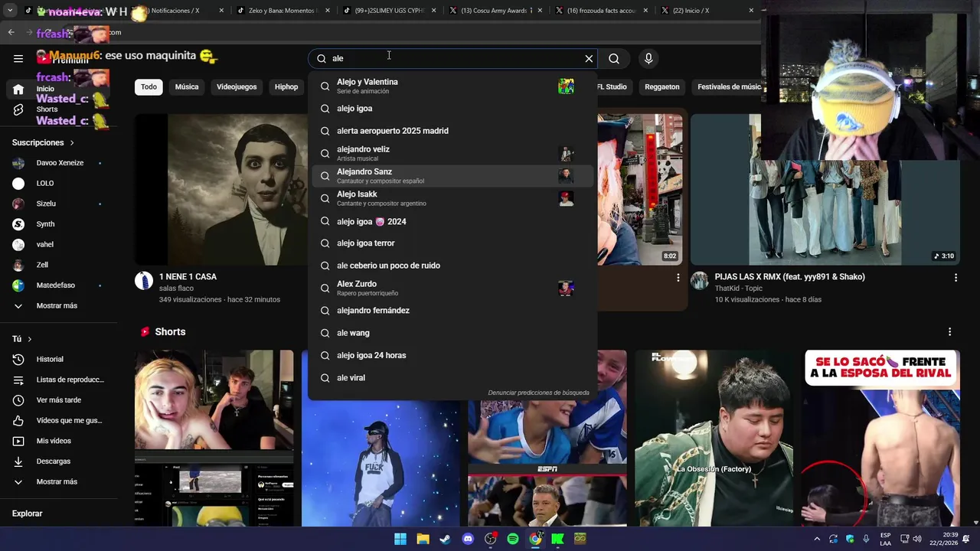Open the Matedefaso channel subscription
Viewport: 980px width, 551px height.
pos(58,285)
